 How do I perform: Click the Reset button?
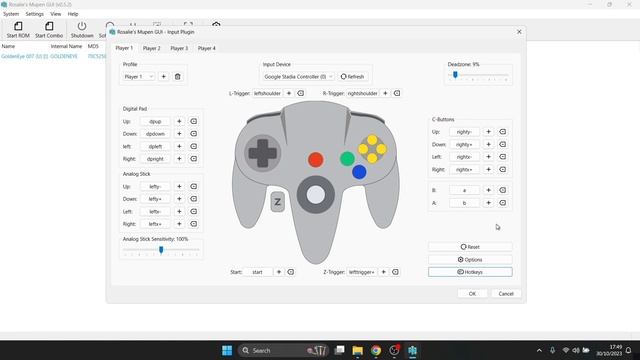tap(470, 247)
